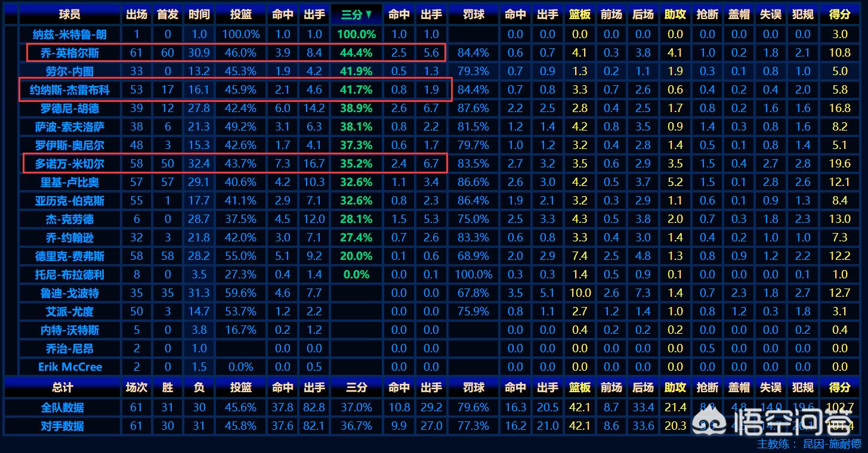Open player 杰-克劳德
Image resolution: width=868 pixels, height=453 pixels.
coord(70,219)
